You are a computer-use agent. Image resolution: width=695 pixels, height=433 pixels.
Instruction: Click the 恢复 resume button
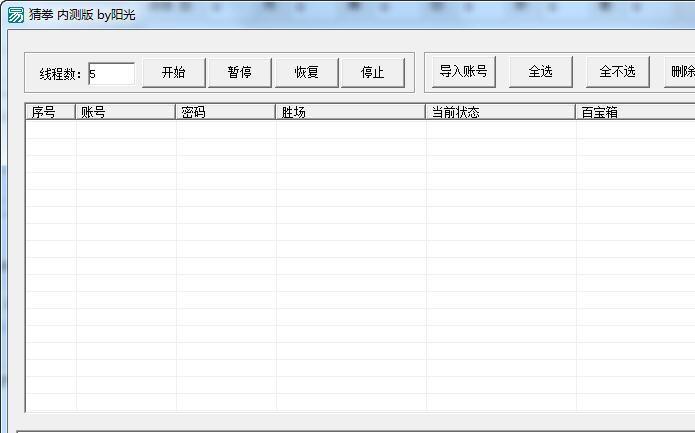click(x=306, y=73)
